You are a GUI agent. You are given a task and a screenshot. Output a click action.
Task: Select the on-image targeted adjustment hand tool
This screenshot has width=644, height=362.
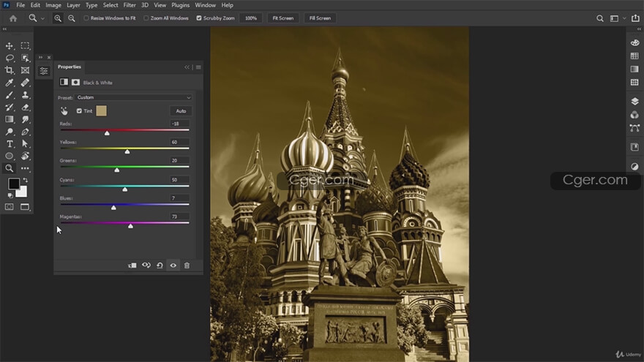[x=64, y=111]
